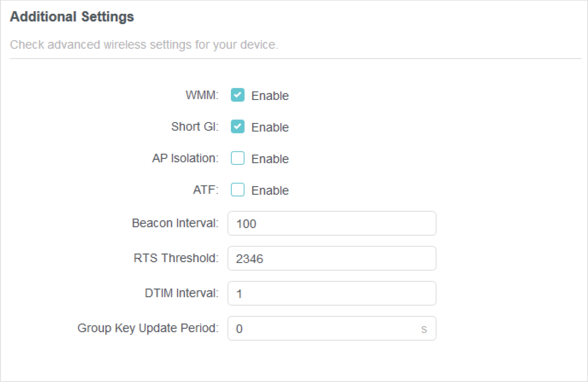Click the Group Key Update Period input

pyautogui.click(x=324, y=329)
